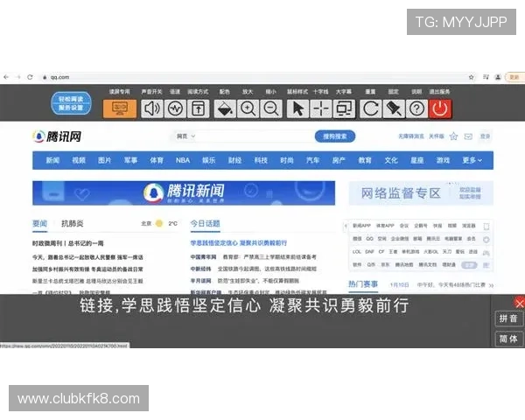Click the 关怀版 link

pos(437,136)
